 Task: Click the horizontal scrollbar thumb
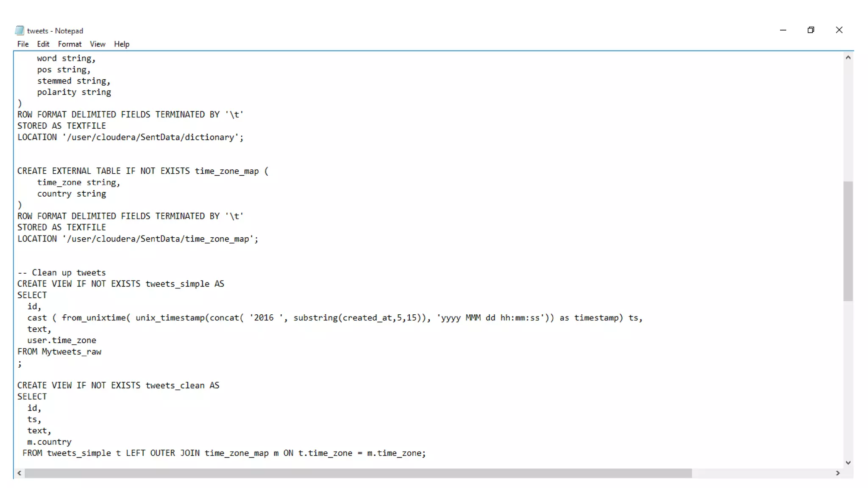(x=358, y=473)
